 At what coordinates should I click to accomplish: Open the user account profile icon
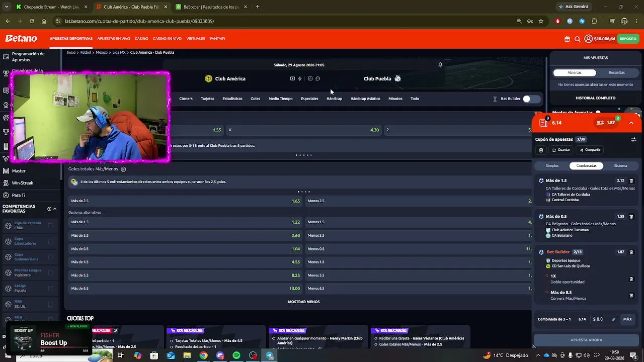[588, 39]
